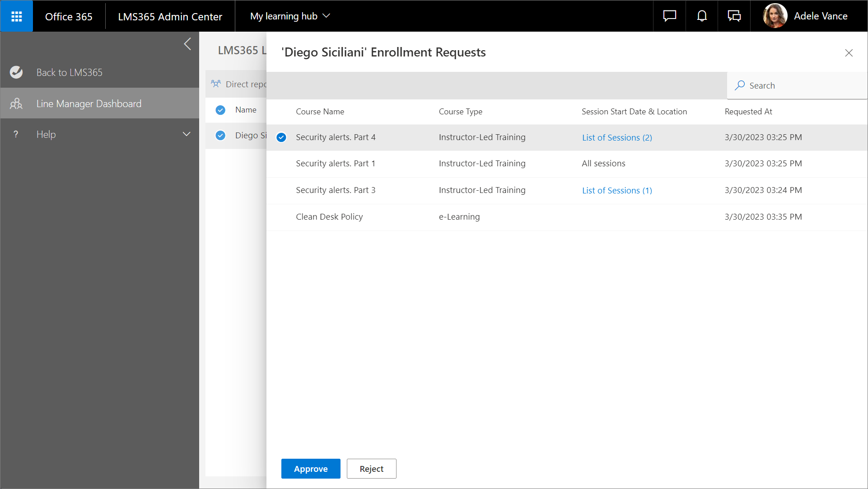Open LMS365 Admin Center in header
This screenshot has height=489, width=868.
click(x=170, y=16)
